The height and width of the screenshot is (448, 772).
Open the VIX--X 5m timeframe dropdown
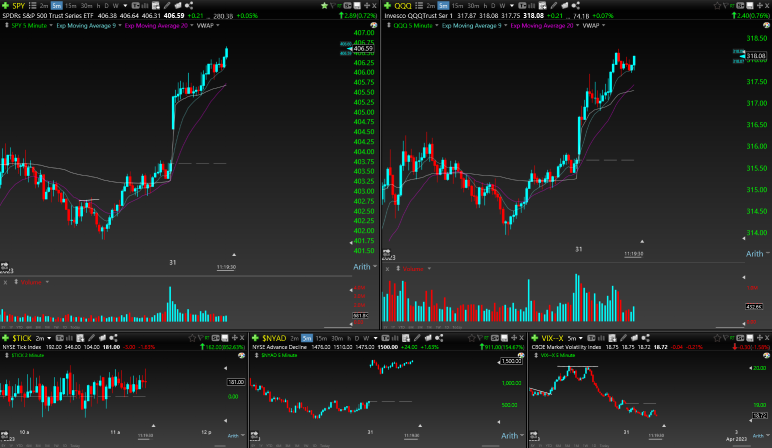(581, 338)
